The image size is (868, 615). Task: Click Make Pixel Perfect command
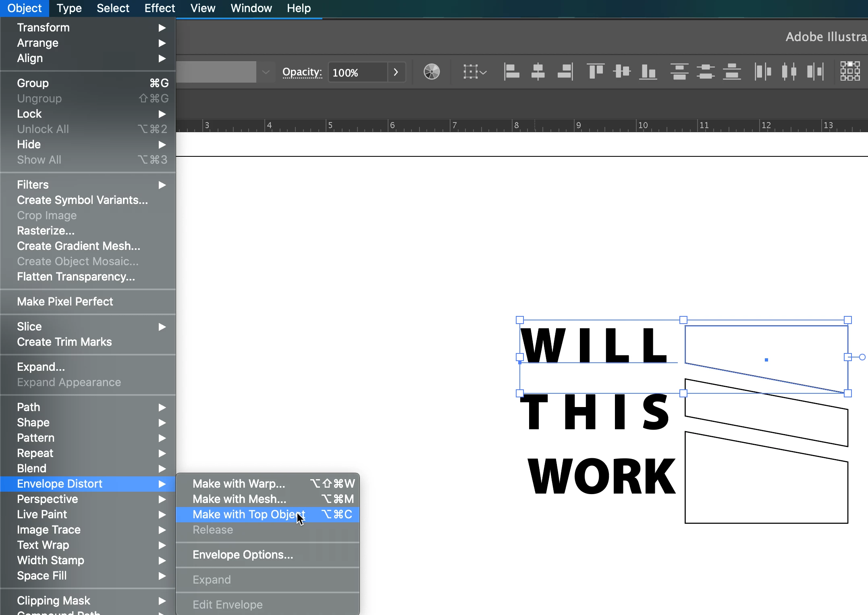click(x=65, y=301)
